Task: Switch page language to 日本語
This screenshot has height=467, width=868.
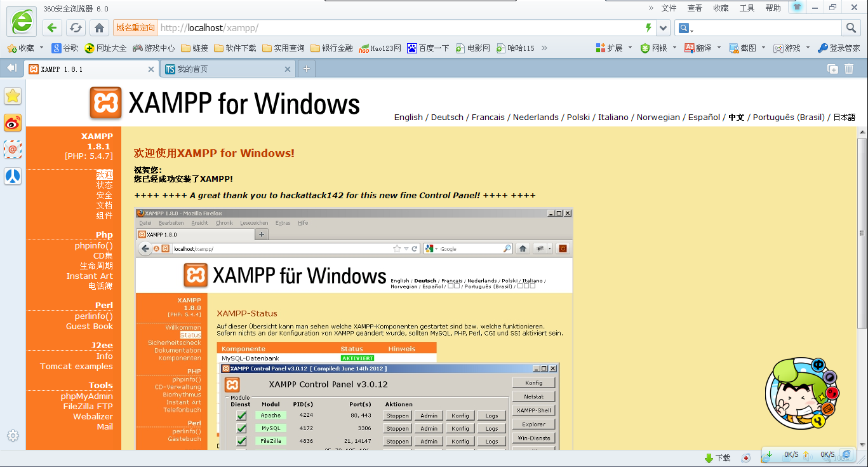Action: pos(845,117)
